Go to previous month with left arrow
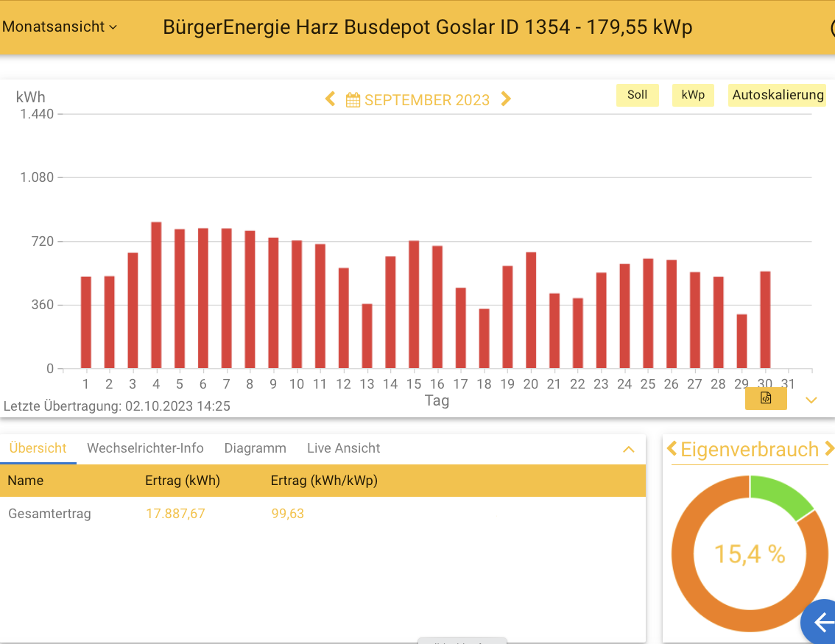 331,99
